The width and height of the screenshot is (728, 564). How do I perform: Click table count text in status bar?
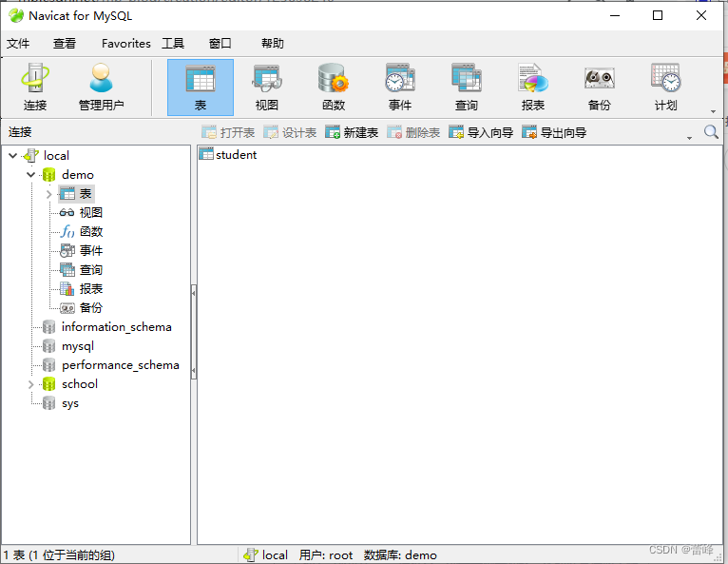(59, 555)
